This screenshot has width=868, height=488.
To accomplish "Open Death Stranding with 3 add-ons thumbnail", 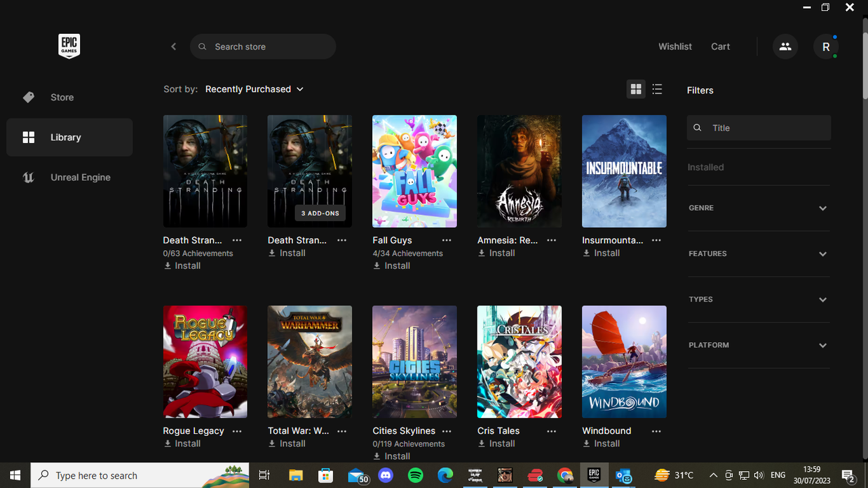I will tap(310, 171).
